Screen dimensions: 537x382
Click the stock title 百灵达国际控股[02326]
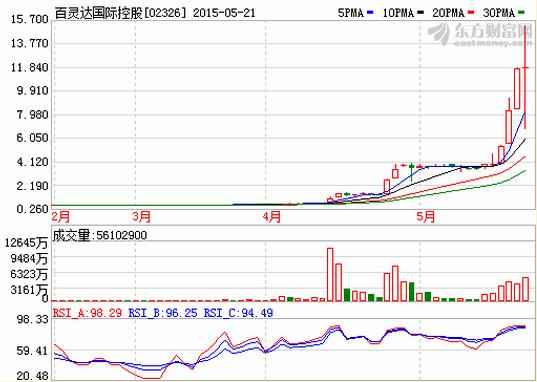[121, 13]
